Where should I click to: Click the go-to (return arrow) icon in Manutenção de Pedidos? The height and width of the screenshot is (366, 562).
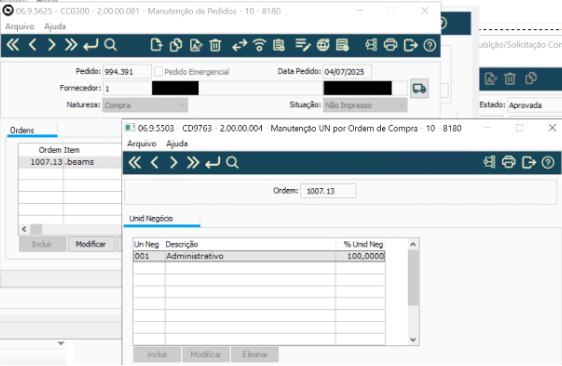pos(90,45)
